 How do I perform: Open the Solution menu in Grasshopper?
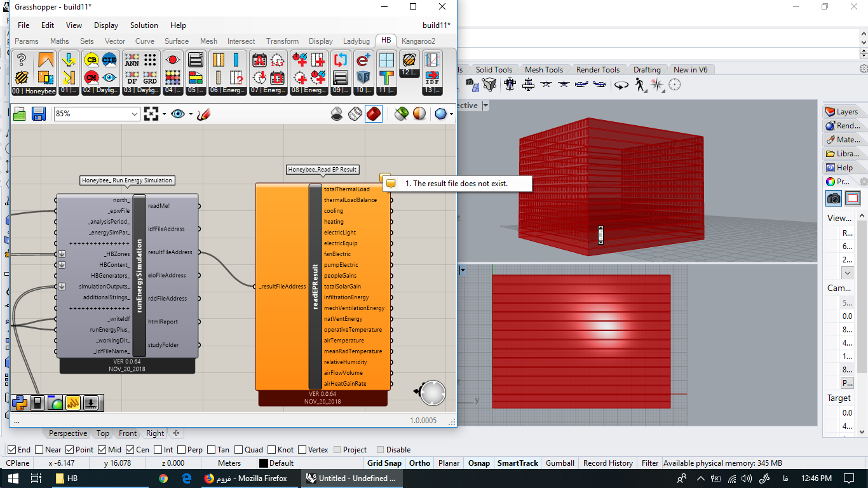(144, 25)
